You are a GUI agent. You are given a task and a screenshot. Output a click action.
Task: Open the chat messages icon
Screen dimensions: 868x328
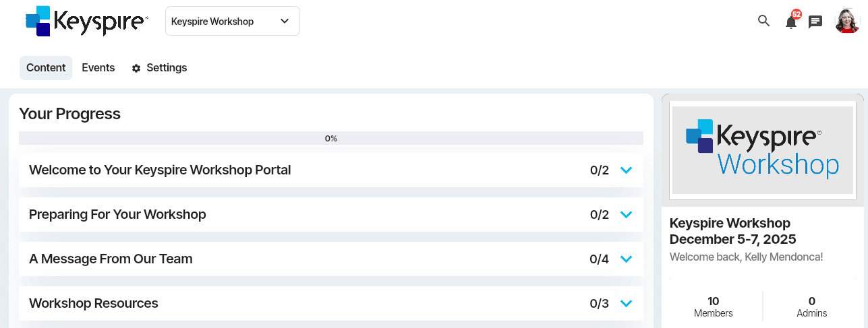[815, 22]
